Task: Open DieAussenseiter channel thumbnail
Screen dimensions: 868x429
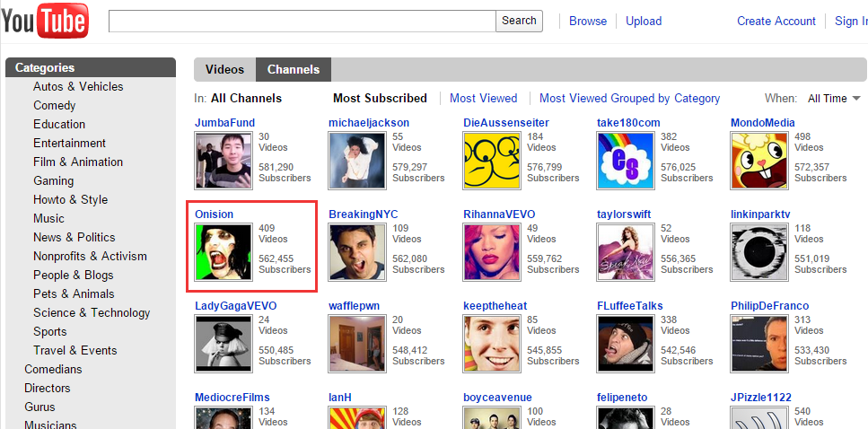Action: tap(492, 161)
